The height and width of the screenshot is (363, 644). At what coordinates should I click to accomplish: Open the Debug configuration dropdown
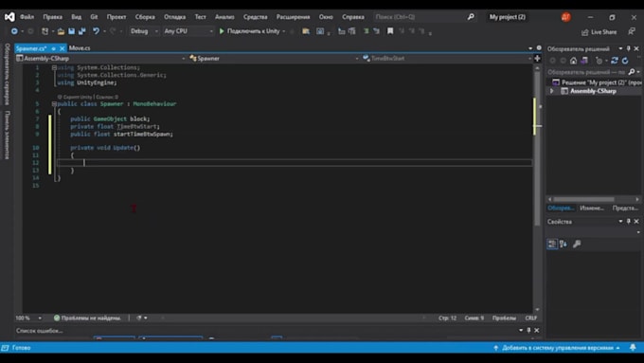pos(144,31)
